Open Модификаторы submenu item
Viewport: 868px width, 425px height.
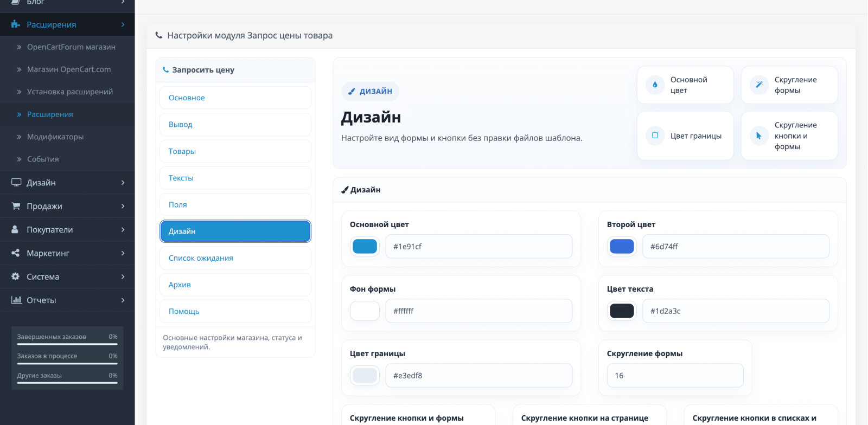[67, 137]
